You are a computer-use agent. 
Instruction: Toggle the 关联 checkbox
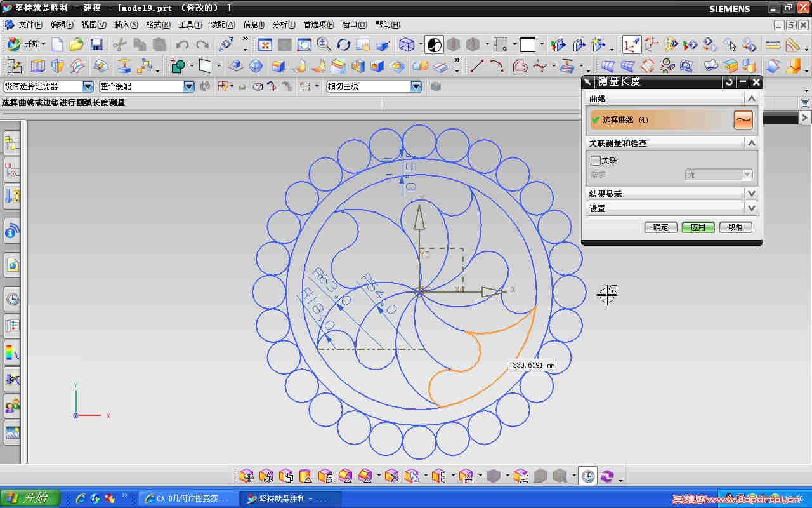click(595, 161)
